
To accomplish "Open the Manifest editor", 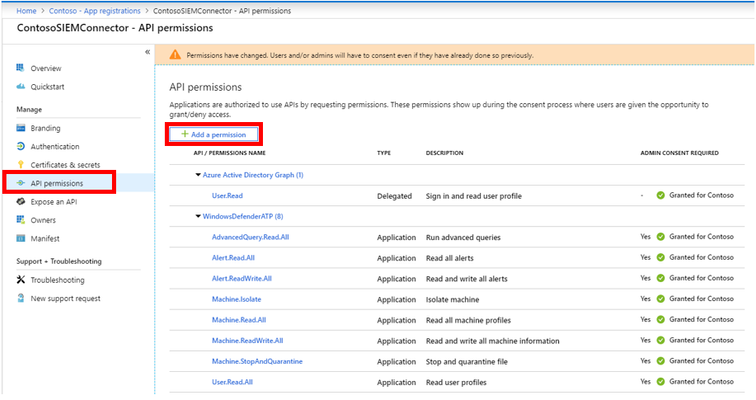I will coord(45,239).
